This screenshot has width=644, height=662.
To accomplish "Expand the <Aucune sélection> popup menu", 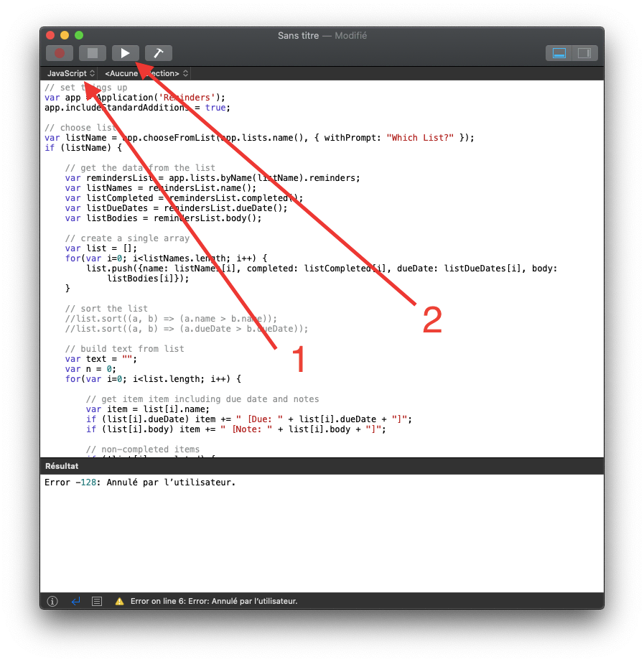I will pos(146,73).
